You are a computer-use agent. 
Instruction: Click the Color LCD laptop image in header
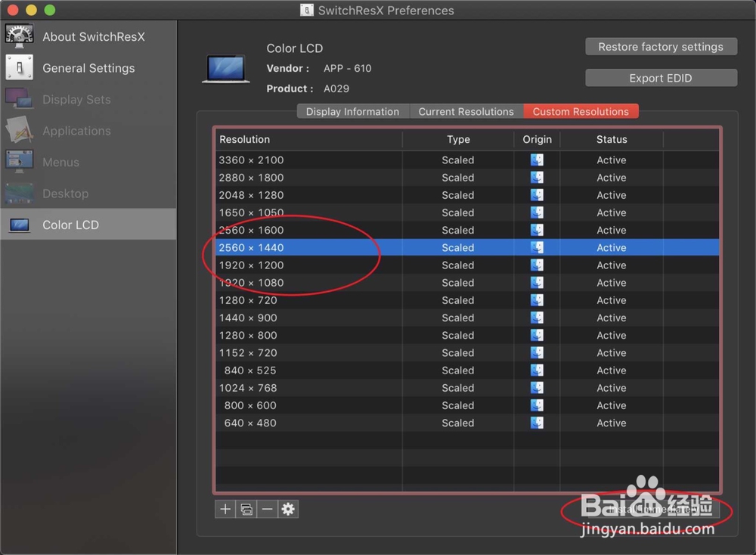tap(225, 69)
